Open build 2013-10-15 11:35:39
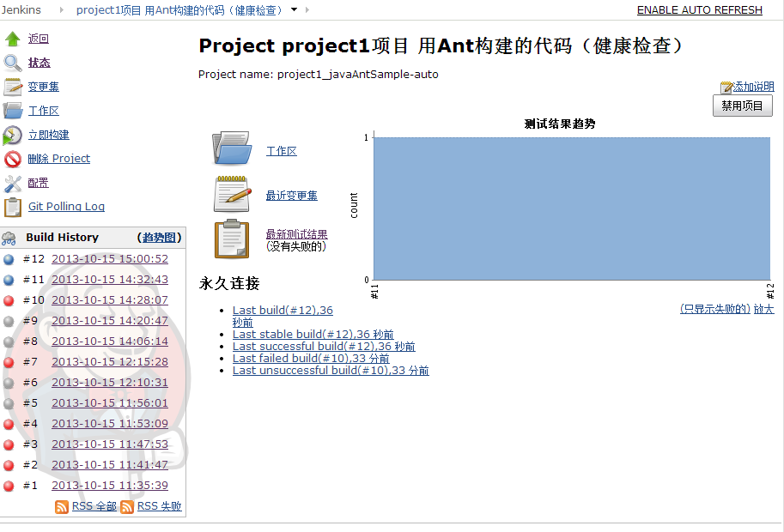Viewport: 784px width, 532px height. [x=110, y=485]
